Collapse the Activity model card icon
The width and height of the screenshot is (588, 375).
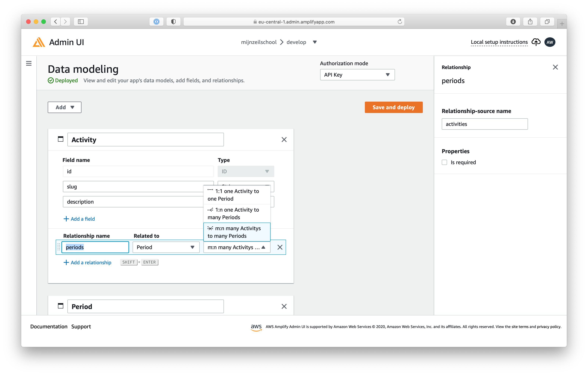tap(61, 139)
